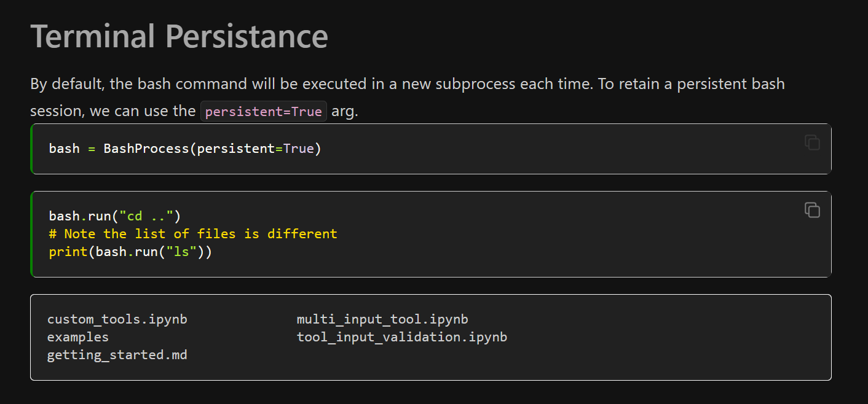Click the Terminal Persistance heading
Viewport: 868px width, 404px height.
tap(179, 36)
